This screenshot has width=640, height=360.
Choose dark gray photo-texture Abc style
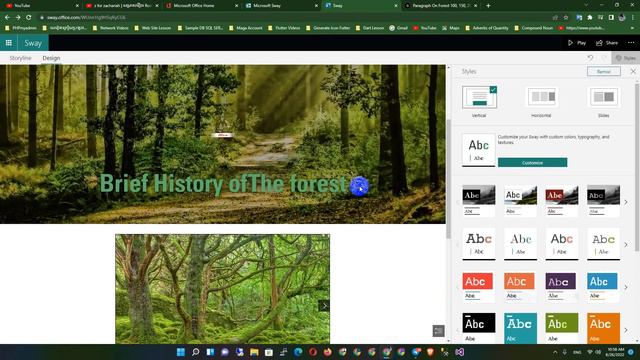pyautogui.click(x=603, y=200)
